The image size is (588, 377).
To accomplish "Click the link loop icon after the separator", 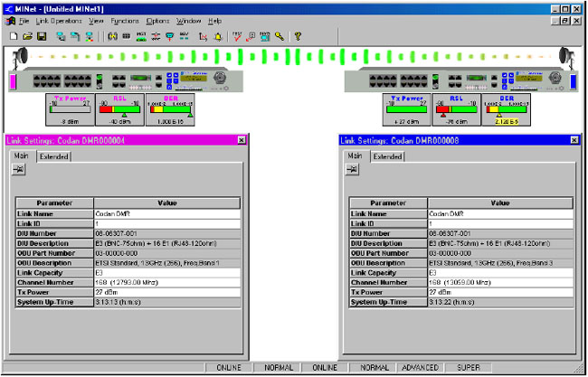I will (112, 36).
